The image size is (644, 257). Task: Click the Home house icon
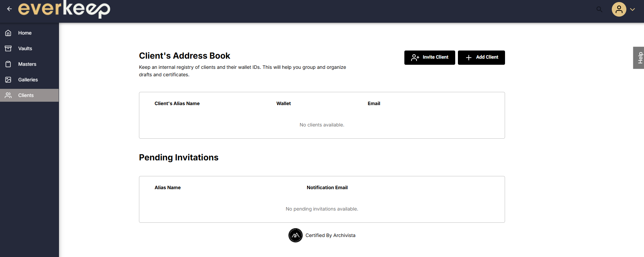8,33
